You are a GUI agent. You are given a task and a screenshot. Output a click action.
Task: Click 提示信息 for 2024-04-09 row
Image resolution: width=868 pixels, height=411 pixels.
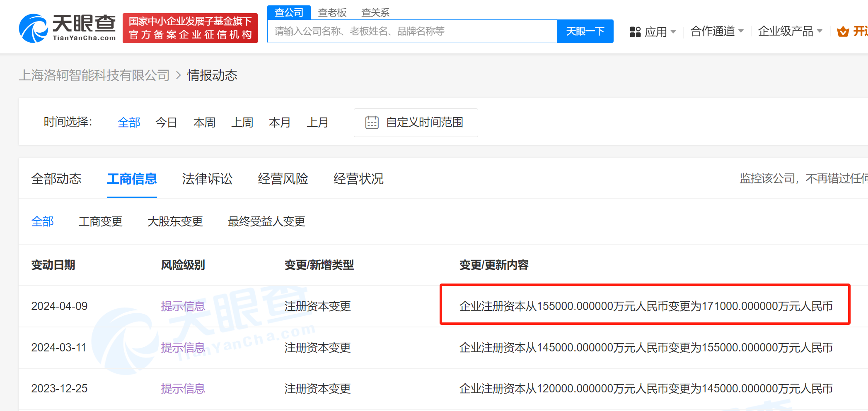click(183, 306)
